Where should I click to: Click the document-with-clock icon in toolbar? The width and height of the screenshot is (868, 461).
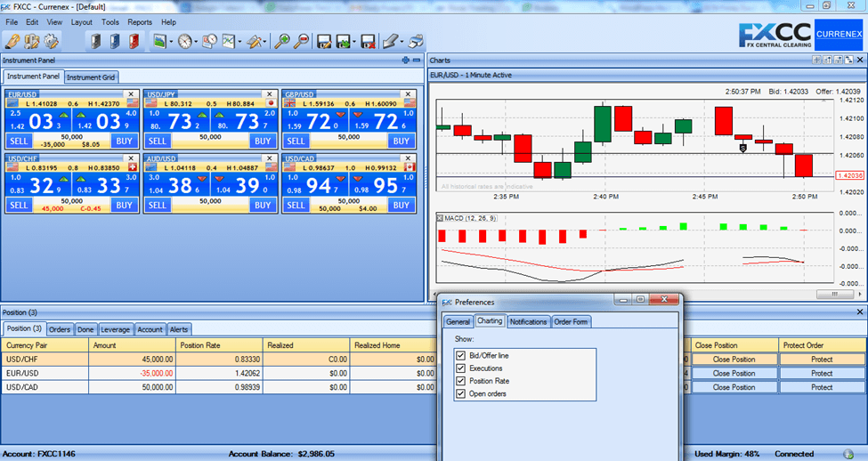[210, 41]
